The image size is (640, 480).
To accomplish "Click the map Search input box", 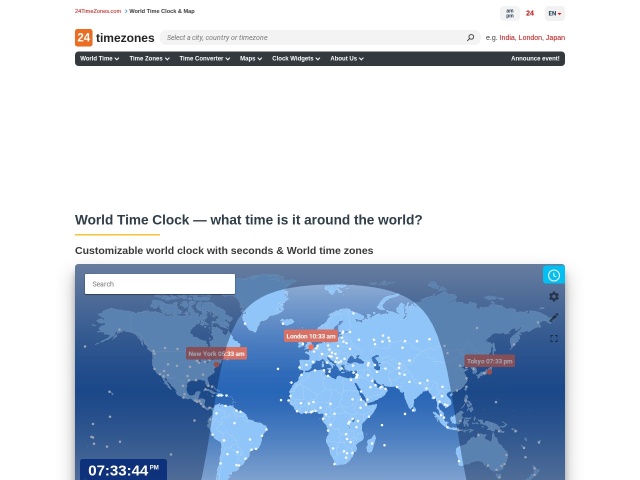I will (160, 284).
